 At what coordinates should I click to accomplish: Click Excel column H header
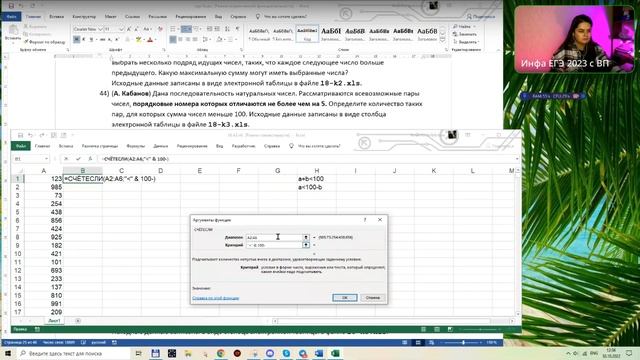click(317, 171)
